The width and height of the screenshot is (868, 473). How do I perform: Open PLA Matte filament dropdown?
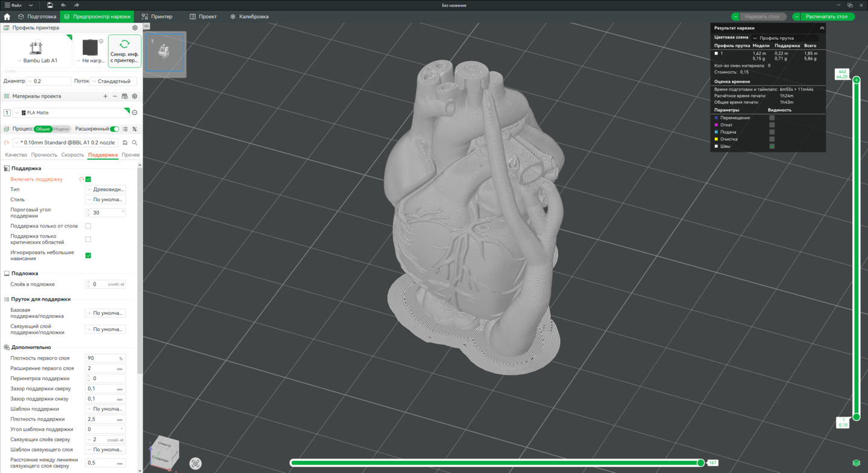pyautogui.click(x=71, y=113)
